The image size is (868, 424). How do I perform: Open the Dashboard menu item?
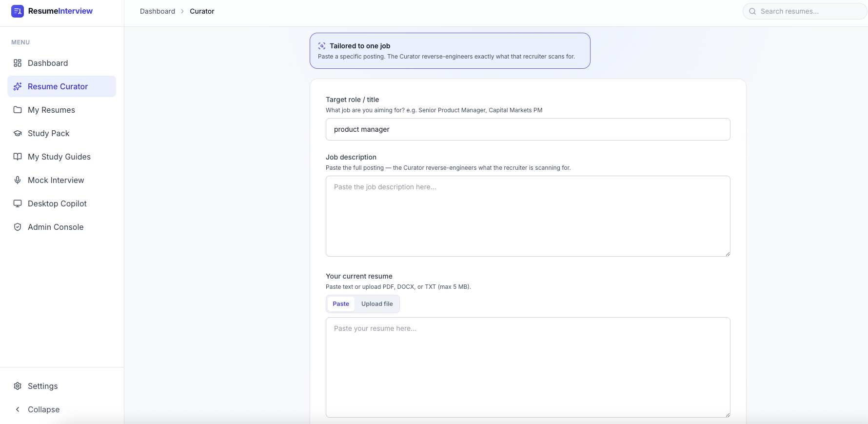61,63
